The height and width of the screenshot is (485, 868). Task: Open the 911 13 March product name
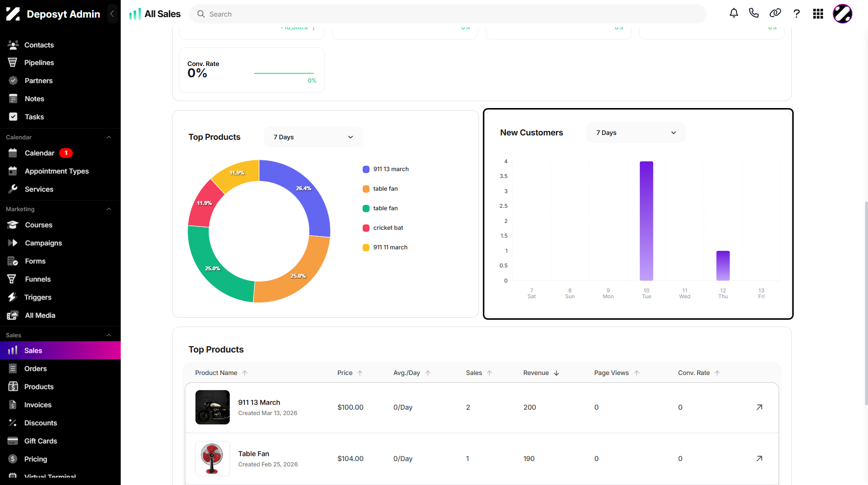pyautogui.click(x=259, y=402)
